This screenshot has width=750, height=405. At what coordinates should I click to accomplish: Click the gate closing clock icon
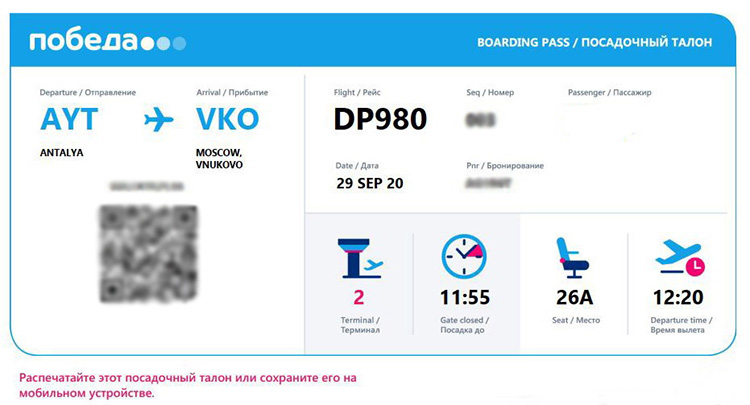point(464,256)
